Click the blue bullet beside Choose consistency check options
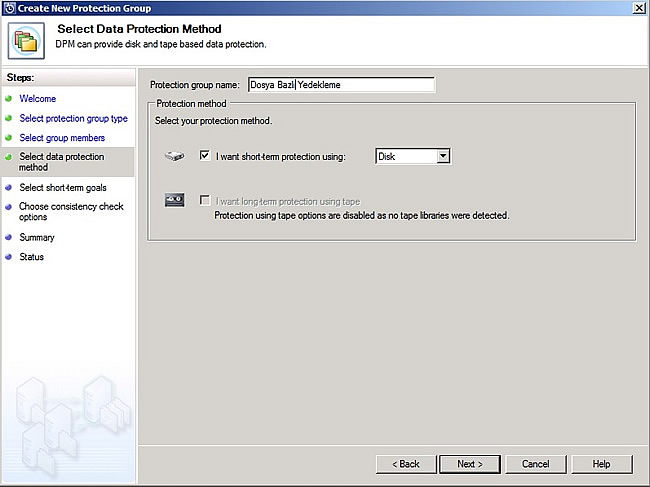The height and width of the screenshot is (487, 650). [8, 207]
